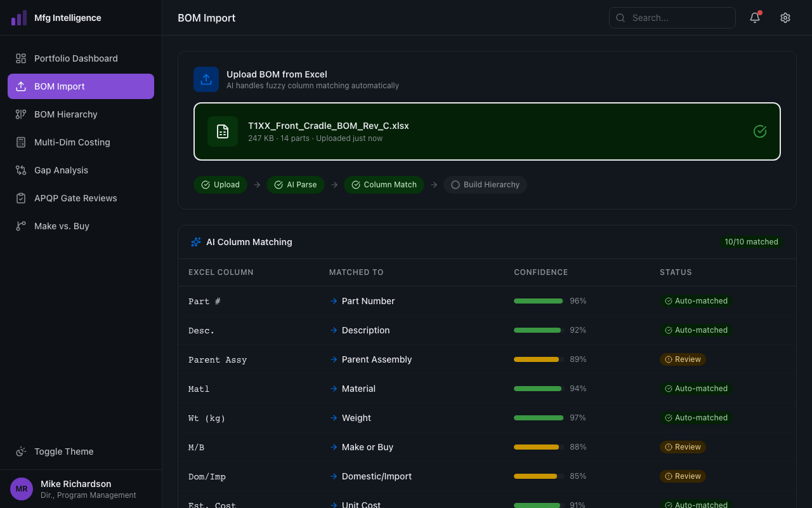
Task: Click the Review badge on the Parent Assy row
Action: tap(683, 359)
